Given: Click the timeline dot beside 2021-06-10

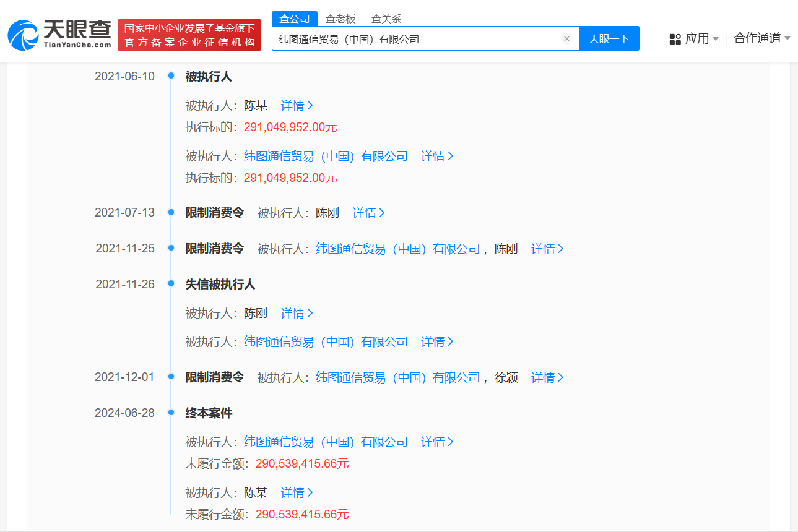Looking at the screenshot, I should coord(170,75).
